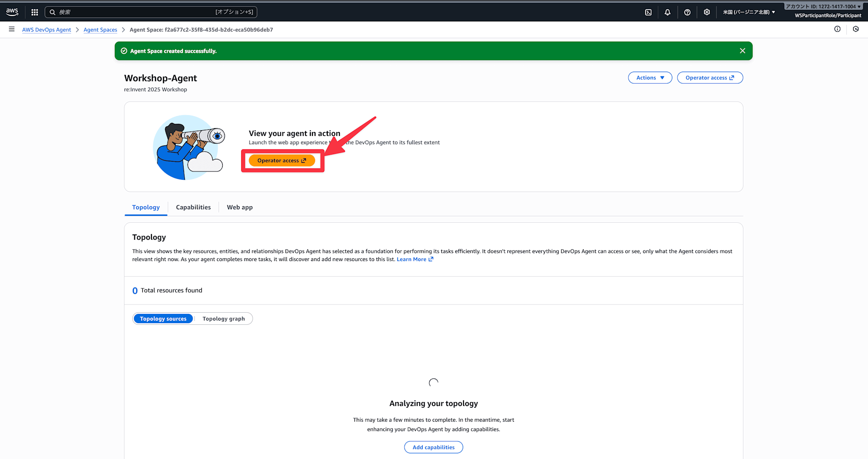
Task: Open the notifications bell
Action: (x=667, y=12)
